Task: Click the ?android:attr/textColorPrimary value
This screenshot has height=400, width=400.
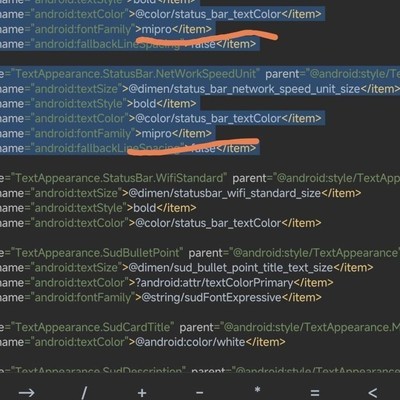Action: point(214,283)
